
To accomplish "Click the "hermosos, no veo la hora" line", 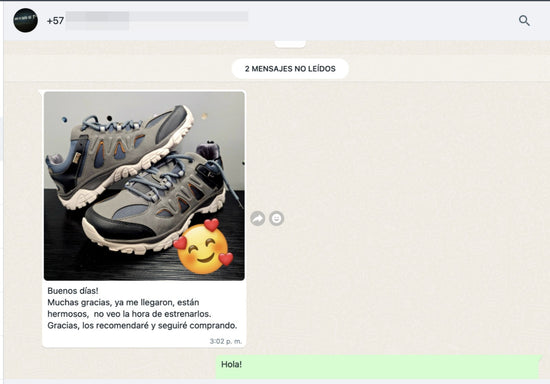I will pyautogui.click(x=129, y=314).
